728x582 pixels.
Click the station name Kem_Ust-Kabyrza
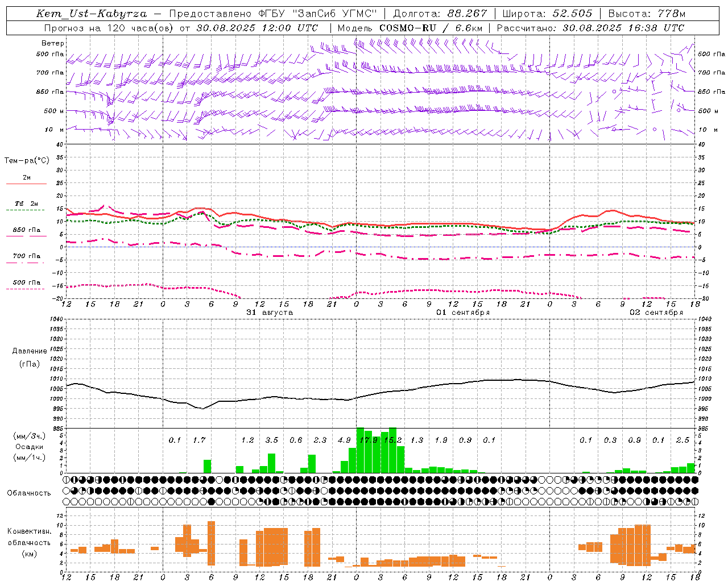[x=92, y=14]
